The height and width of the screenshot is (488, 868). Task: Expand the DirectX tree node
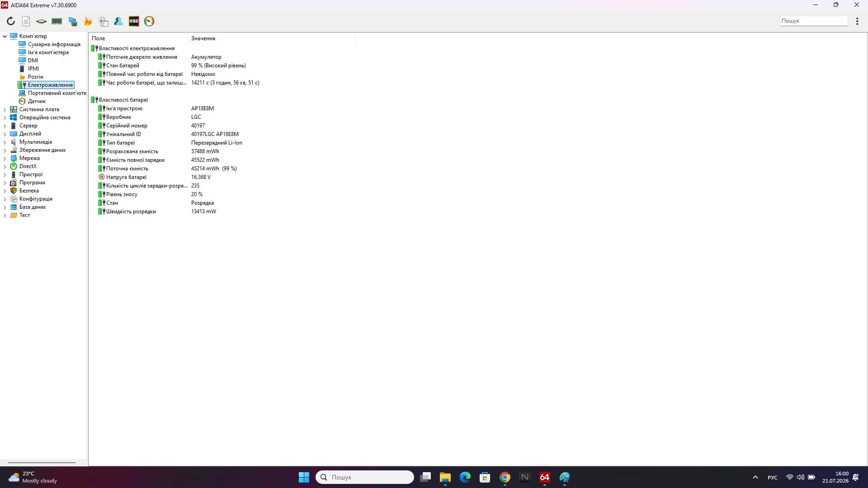click(x=5, y=166)
